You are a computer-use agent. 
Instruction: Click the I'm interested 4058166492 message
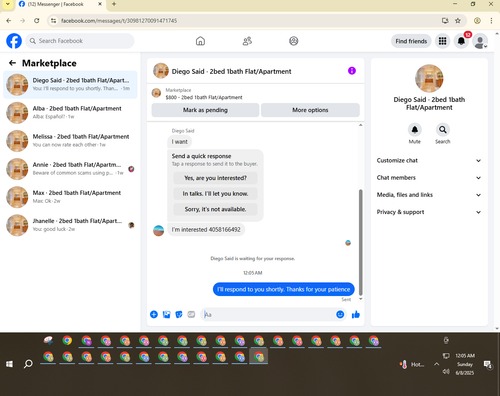tap(206, 230)
